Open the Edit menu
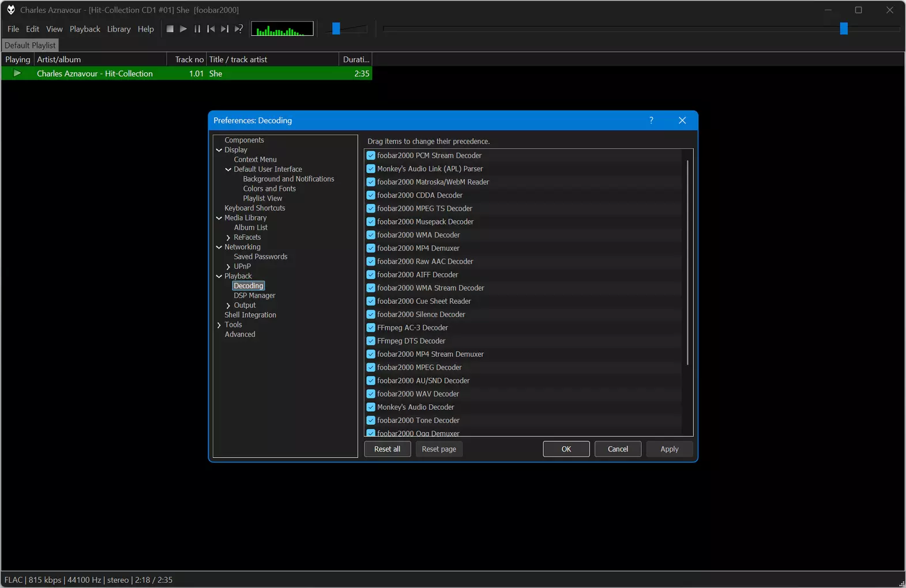 (33, 29)
